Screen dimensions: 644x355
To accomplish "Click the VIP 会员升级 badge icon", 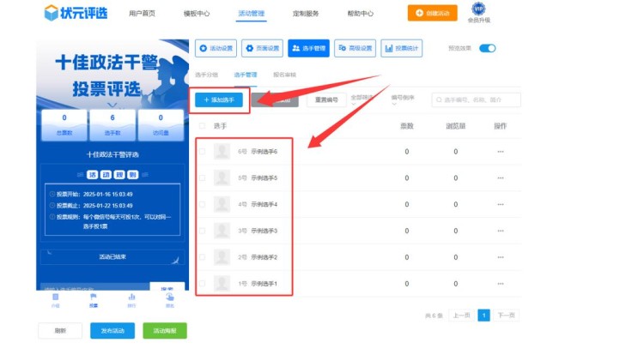I will pyautogui.click(x=478, y=10).
